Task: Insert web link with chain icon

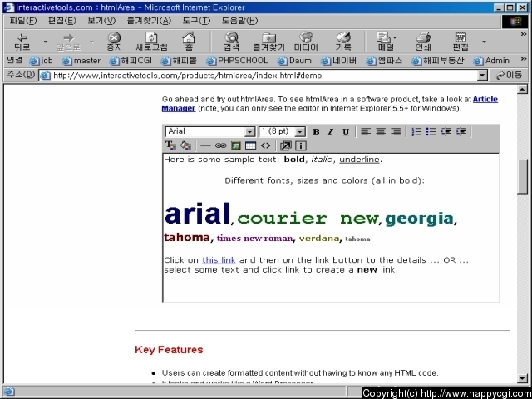Action: coord(220,146)
